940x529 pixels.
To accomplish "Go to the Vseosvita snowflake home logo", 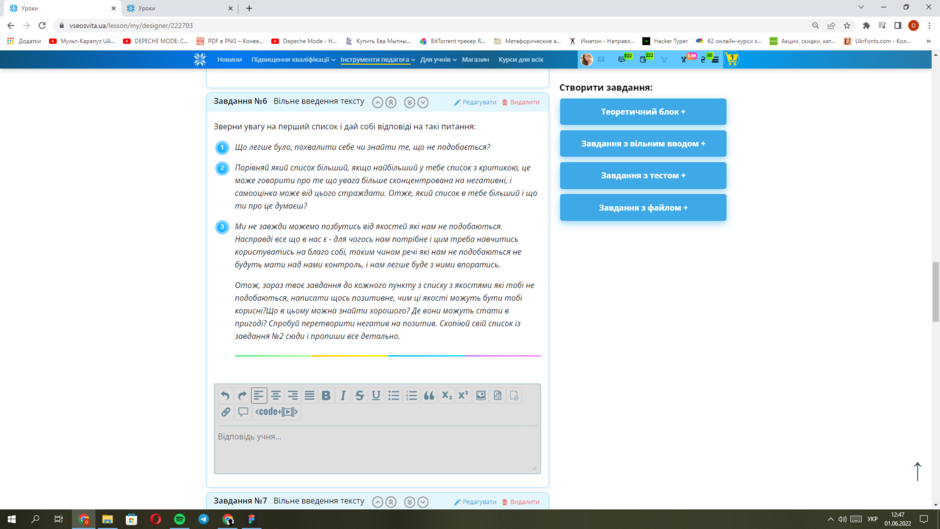I will pyautogui.click(x=200, y=59).
